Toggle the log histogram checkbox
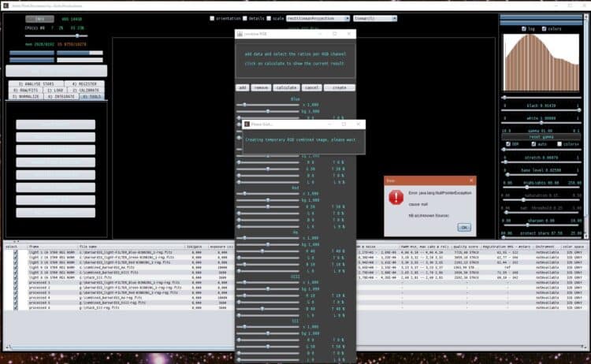The width and height of the screenshot is (591, 364). (523, 28)
